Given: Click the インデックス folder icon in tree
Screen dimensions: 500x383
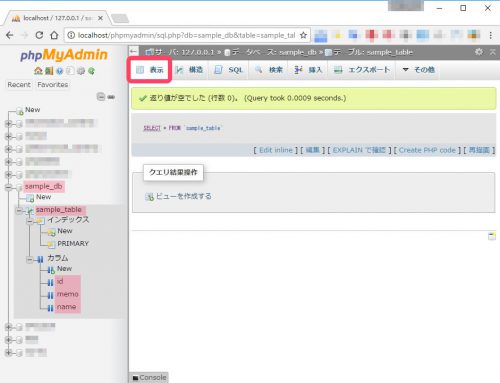Looking at the screenshot, I should pos(40,220).
